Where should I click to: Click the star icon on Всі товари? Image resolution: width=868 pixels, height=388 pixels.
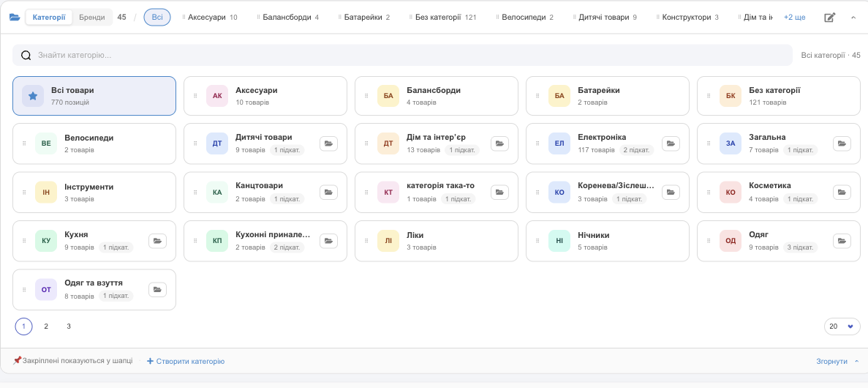[x=33, y=96]
